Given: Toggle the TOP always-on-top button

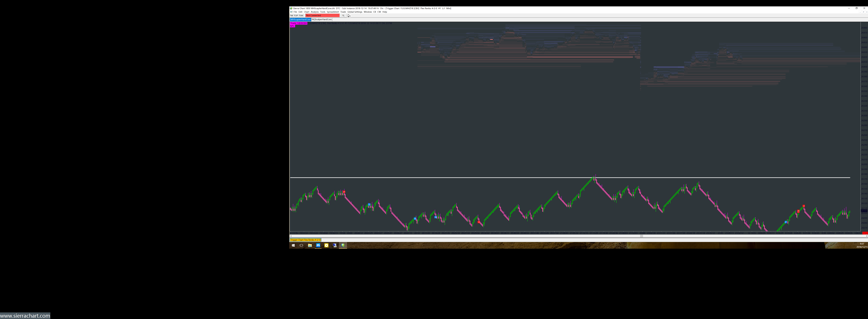Looking at the screenshot, I should [x=296, y=15].
